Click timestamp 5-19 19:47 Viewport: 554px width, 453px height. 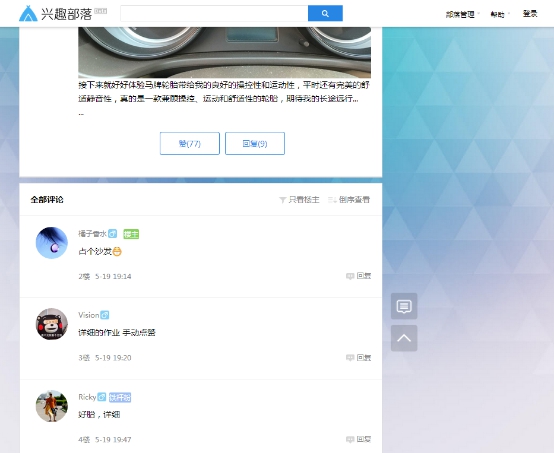click(113, 440)
